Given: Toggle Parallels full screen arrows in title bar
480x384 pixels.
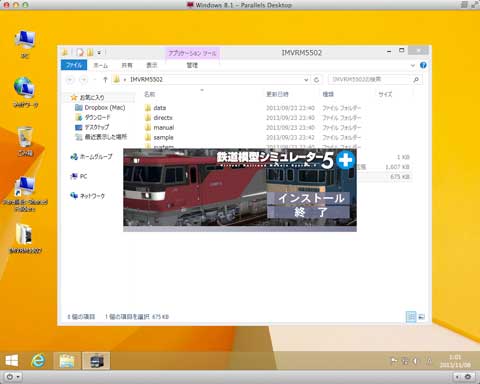Looking at the screenshot, I should (x=474, y=5).
